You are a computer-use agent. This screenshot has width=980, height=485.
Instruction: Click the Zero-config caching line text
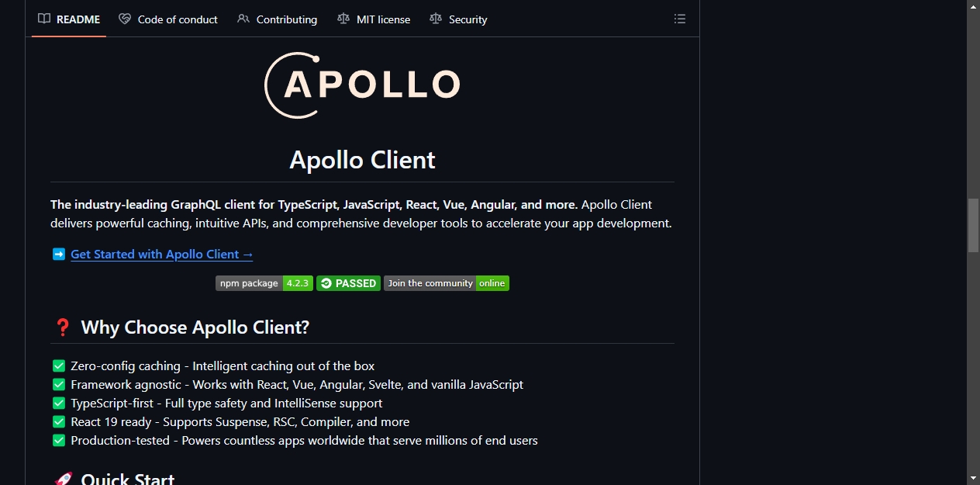click(x=223, y=365)
